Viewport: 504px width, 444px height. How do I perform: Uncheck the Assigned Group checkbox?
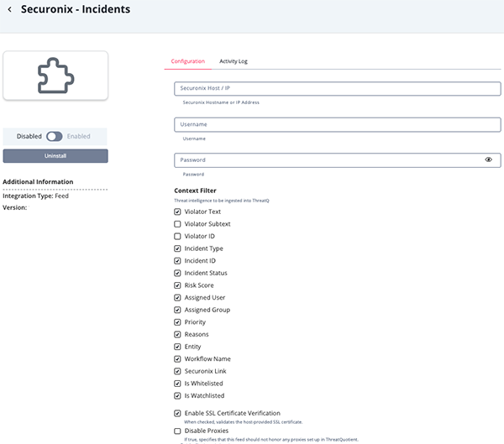click(177, 310)
